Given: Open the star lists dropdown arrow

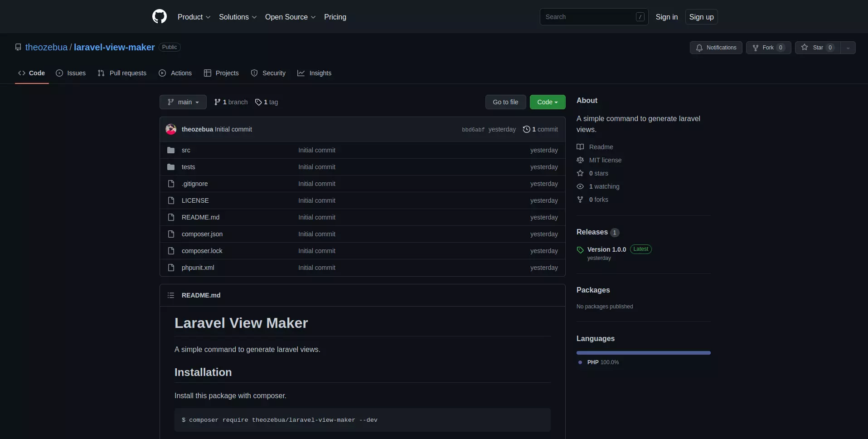Looking at the screenshot, I should click(x=848, y=48).
